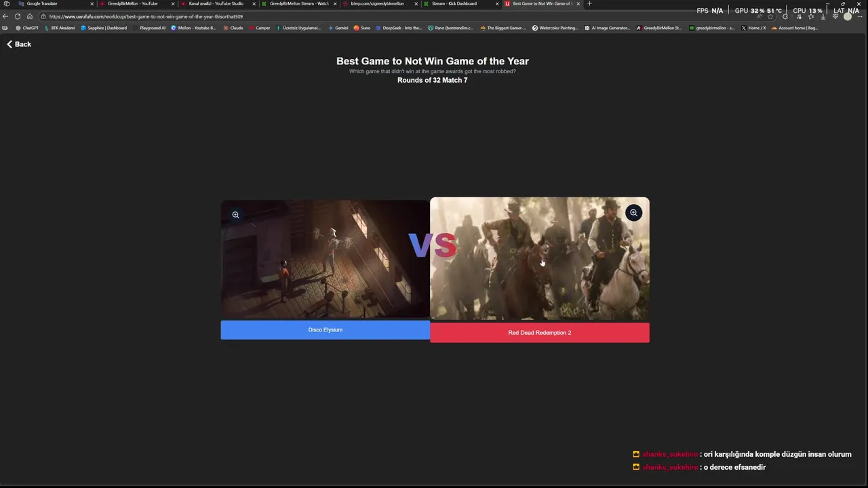Close the Best Game to Not Win tab
This screenshot has height=488, width=868.
click(x=578, y=3)
